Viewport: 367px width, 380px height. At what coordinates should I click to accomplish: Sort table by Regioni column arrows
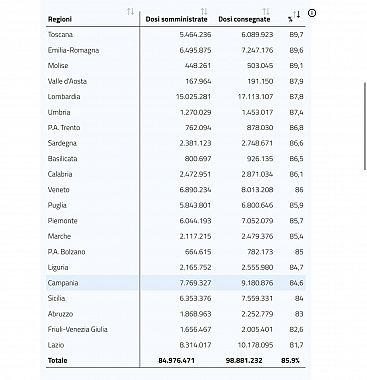pos(131,12)
